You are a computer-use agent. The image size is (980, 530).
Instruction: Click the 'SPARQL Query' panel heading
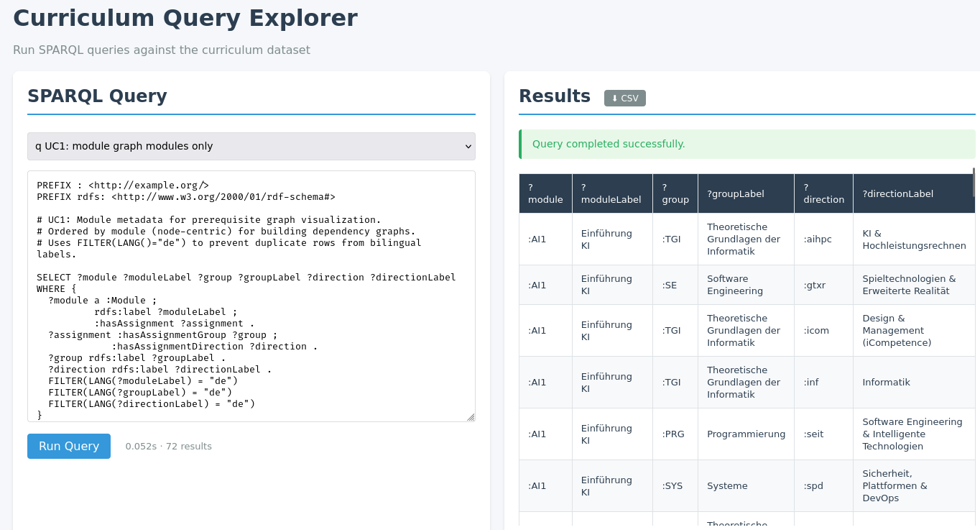(97, 96)
